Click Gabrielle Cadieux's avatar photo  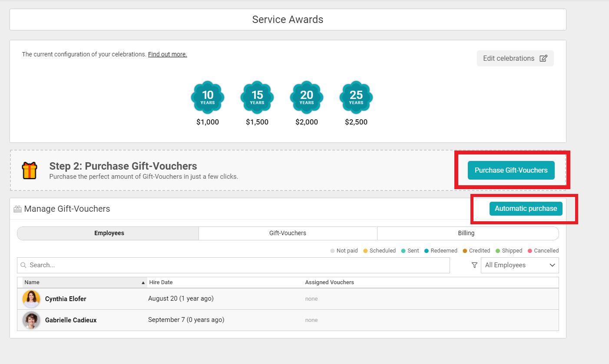point(31,320)
